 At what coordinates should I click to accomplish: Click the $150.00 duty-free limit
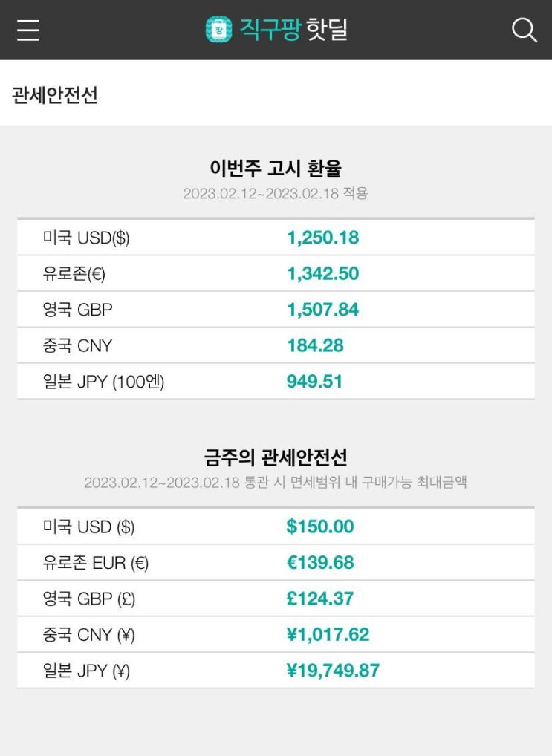(x=320, y=527)
